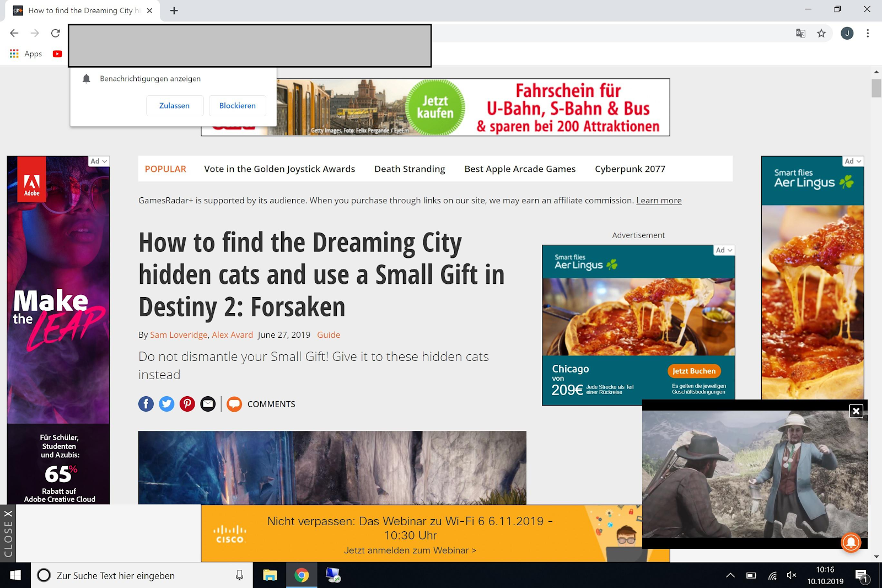Open the Learn more affiliate link
This screenshot has height=588, width=882.
tap(659, 201)
